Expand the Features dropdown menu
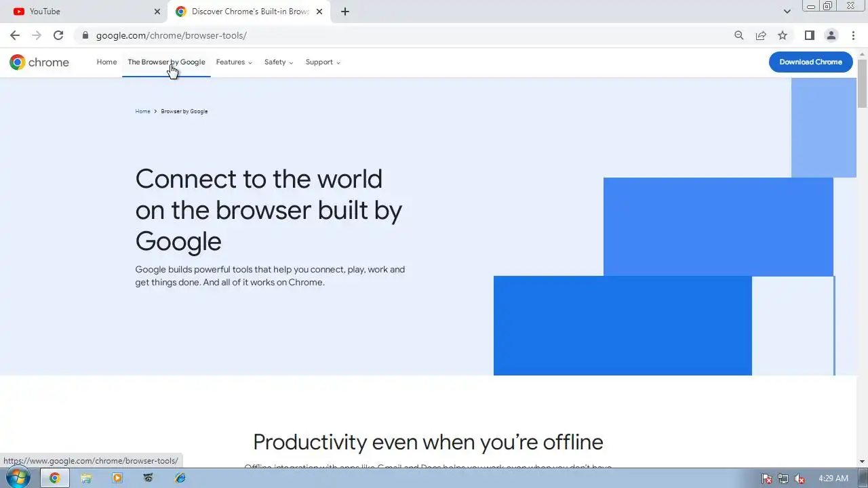This screenshot has height=488, width=868. (x=234, y=62)
